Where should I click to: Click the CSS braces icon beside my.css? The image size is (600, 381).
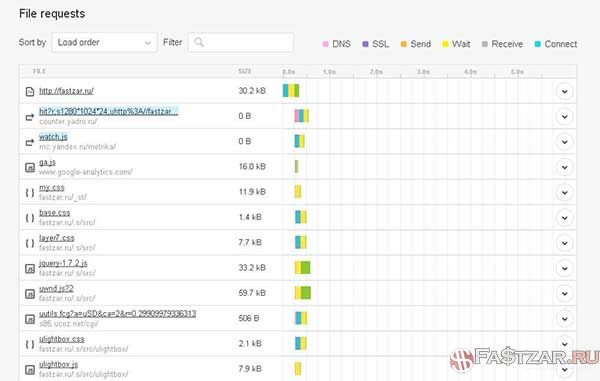(30, 193)
